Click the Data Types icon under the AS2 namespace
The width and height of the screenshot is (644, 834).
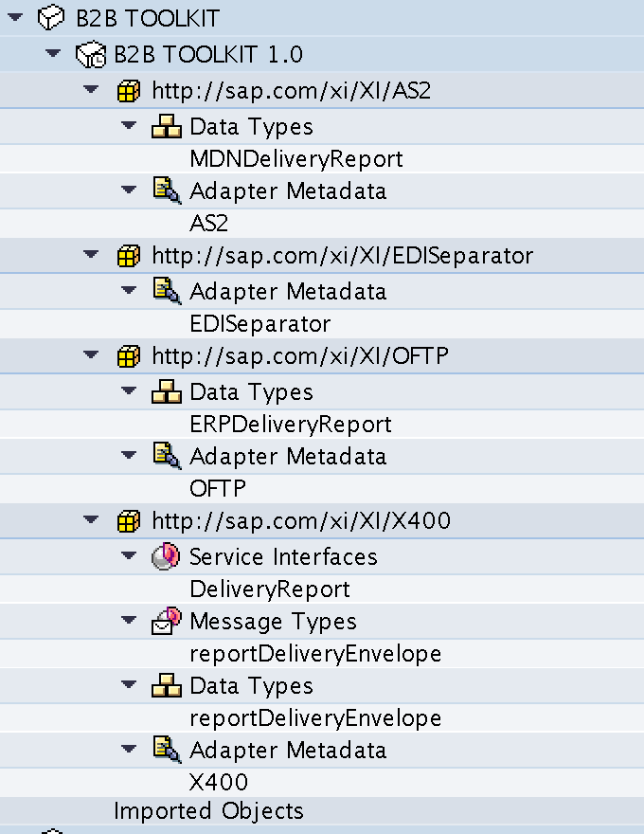(x=167, y=127)
